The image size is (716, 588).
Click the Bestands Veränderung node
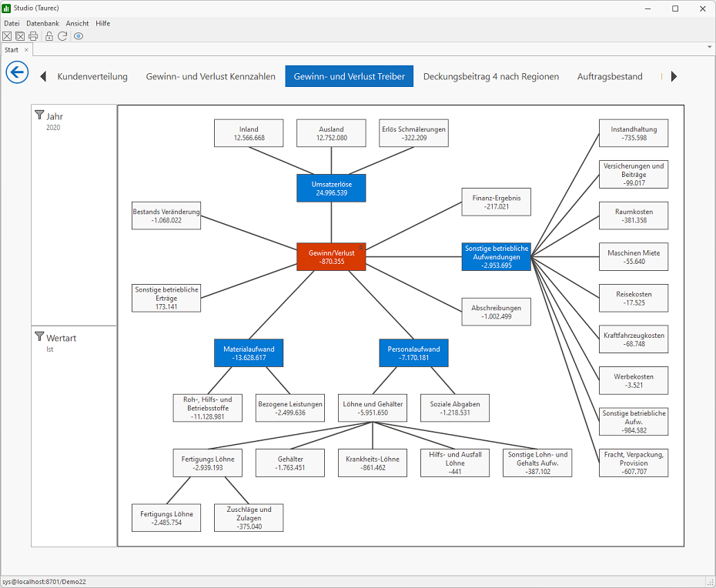coord(166,215)
